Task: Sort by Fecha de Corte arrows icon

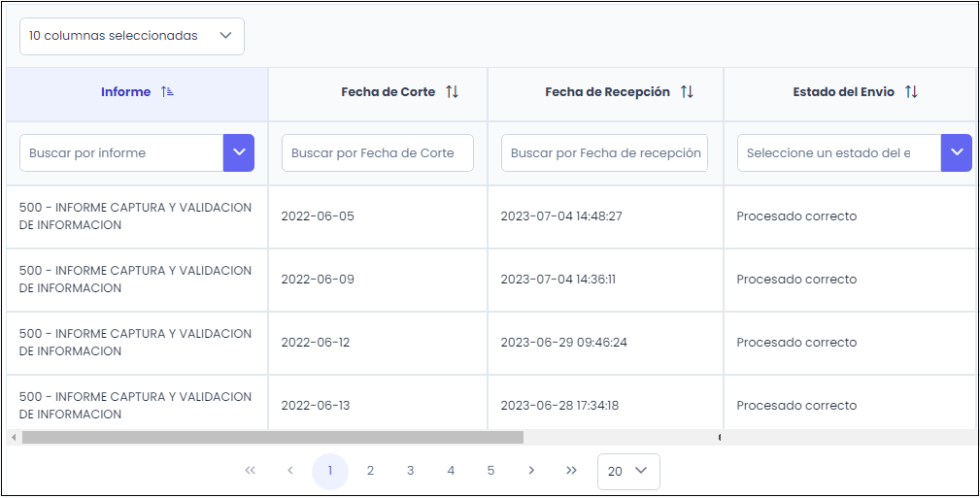Action: point(452,92)
